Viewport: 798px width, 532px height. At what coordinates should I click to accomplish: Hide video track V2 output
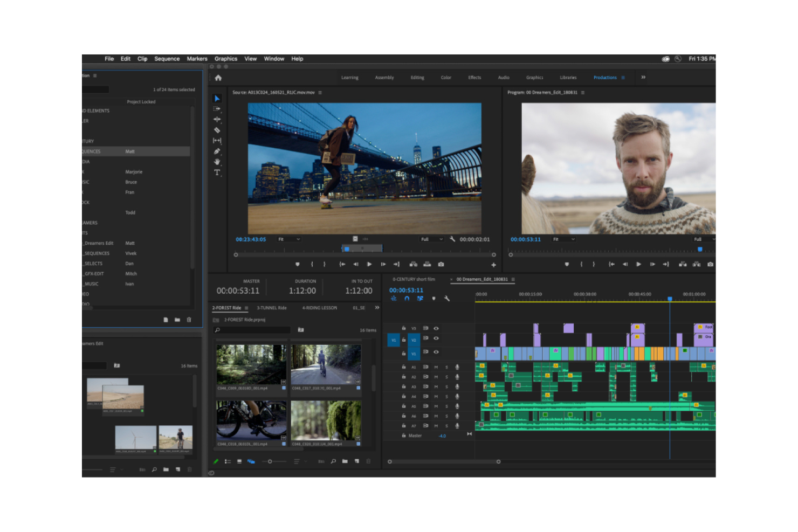tap(436, 340)
